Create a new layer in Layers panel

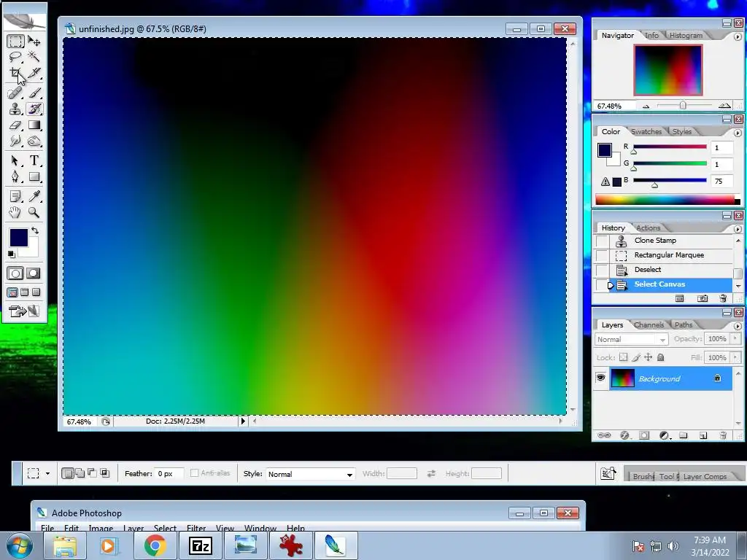(703, 435)
